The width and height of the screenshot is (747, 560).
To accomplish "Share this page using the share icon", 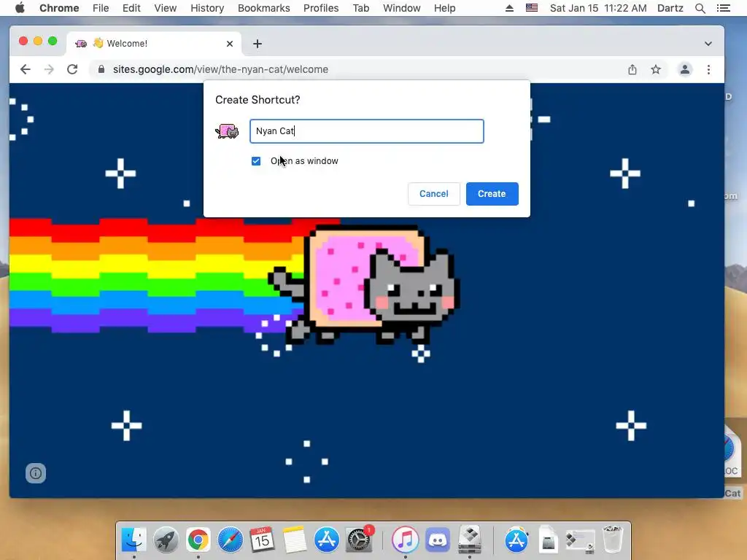I will click(632, 69).
